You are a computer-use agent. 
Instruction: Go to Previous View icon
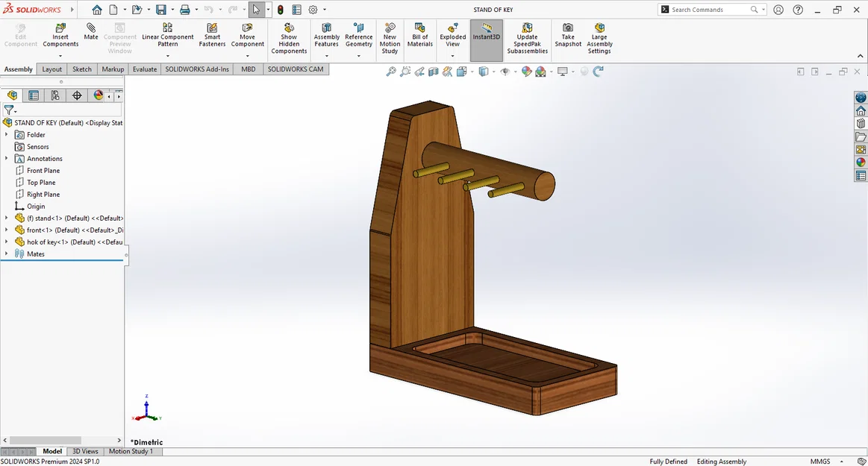point(419,72)
